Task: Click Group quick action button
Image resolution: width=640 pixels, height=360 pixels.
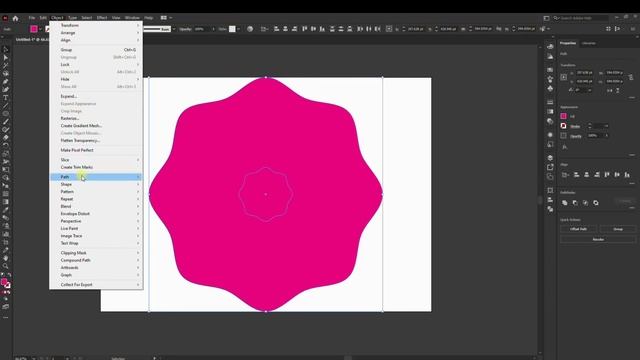Action: tap(618, 229)
